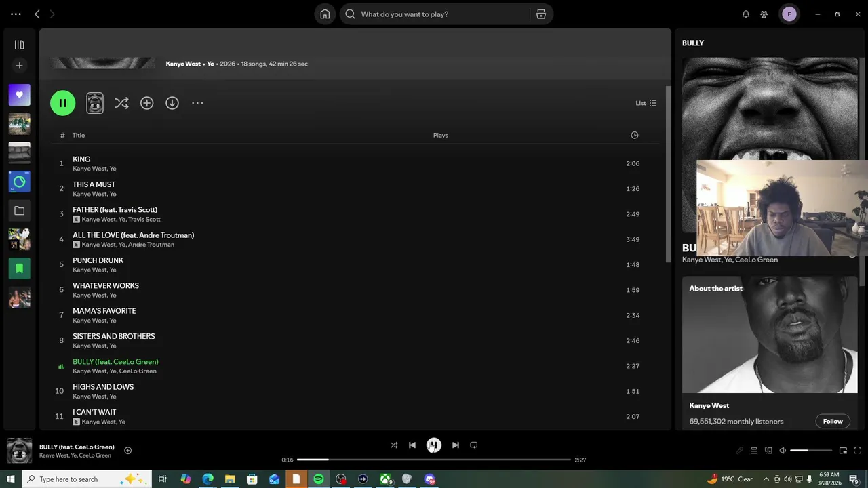Click Travis Scott artist link on track 3
Screen dimensions: 868x488
[x=144, y=220]
